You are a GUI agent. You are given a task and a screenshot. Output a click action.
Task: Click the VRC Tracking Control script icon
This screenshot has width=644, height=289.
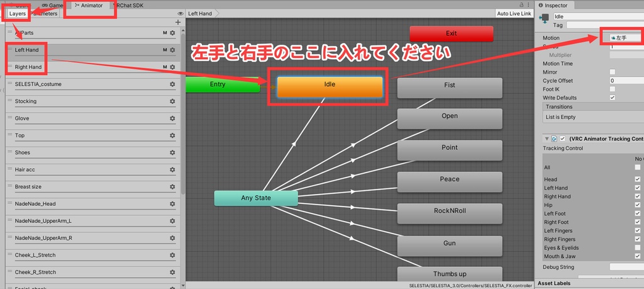click(555, 139)
